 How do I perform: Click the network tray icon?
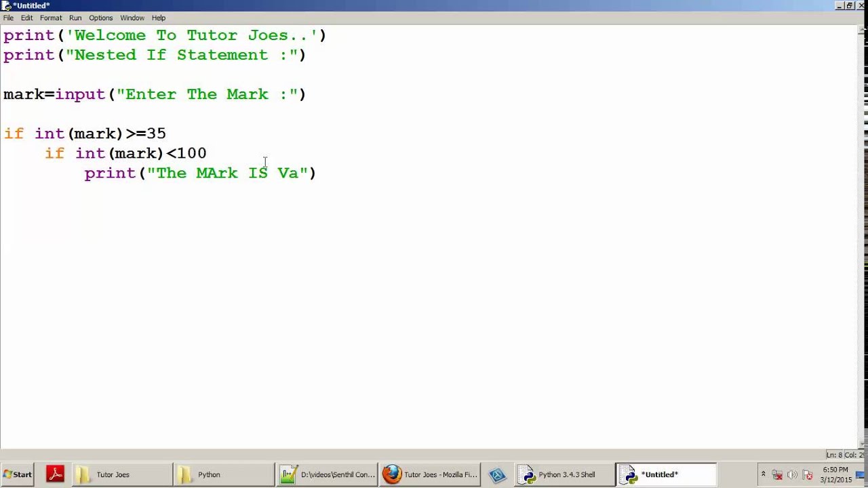click(777, 474)
